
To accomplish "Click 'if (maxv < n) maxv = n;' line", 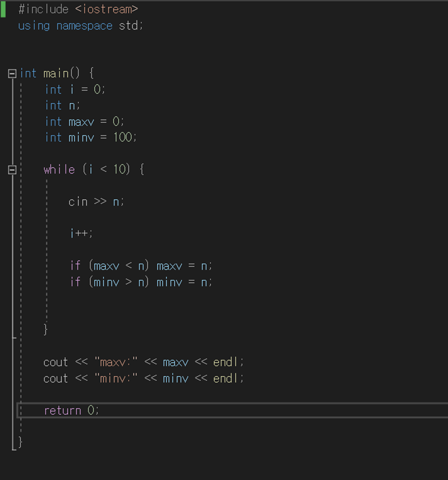I will tap(141, 266).
